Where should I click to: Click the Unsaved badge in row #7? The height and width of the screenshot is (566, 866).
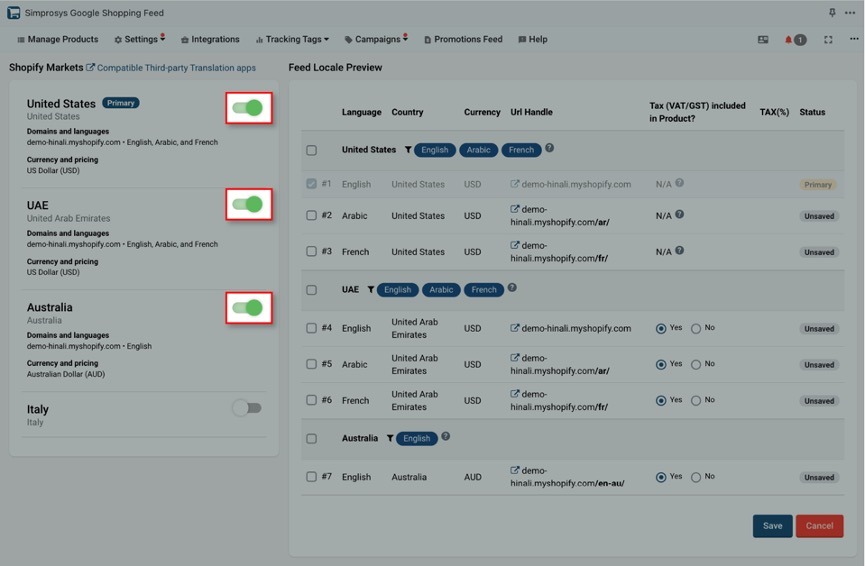pos(819,477)
